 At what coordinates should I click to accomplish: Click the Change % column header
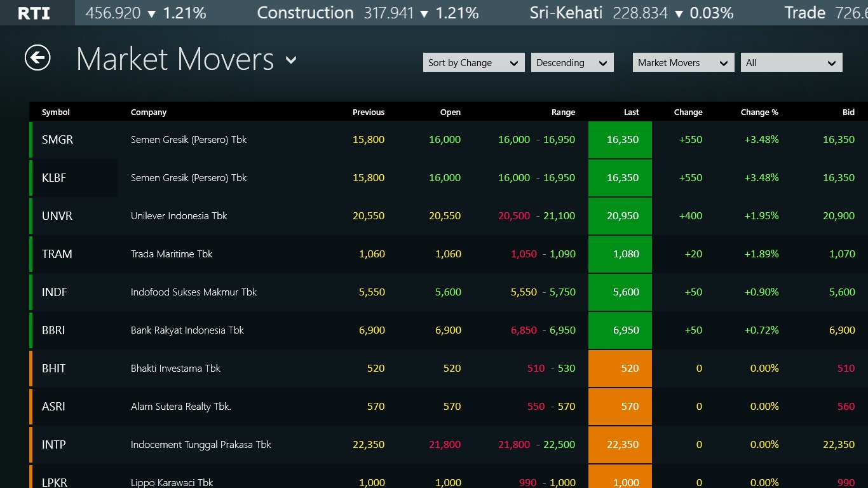click(759, 112)
